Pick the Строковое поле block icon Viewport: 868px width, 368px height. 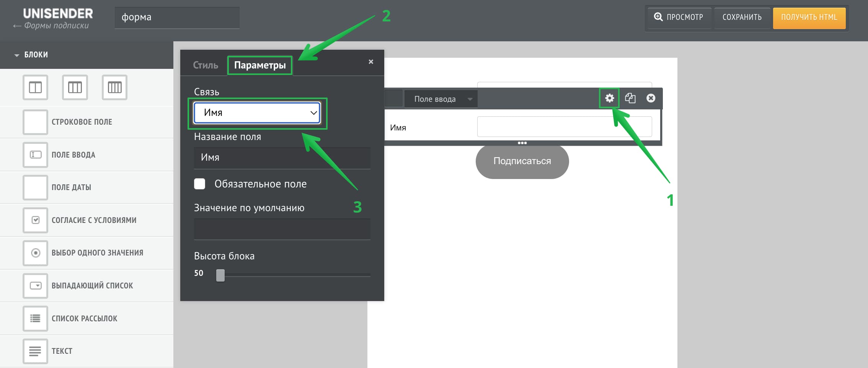pos(35,122)
